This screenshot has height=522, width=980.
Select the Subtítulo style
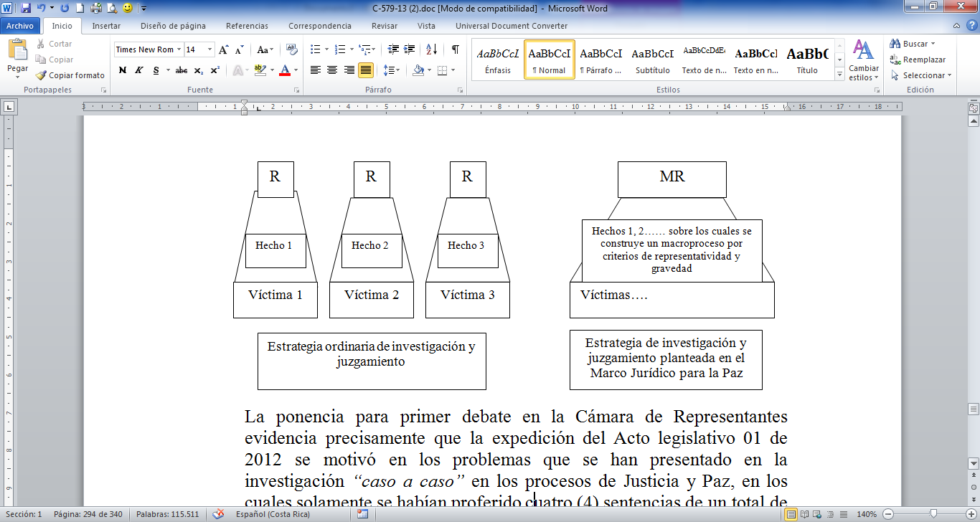coord(652,60)
